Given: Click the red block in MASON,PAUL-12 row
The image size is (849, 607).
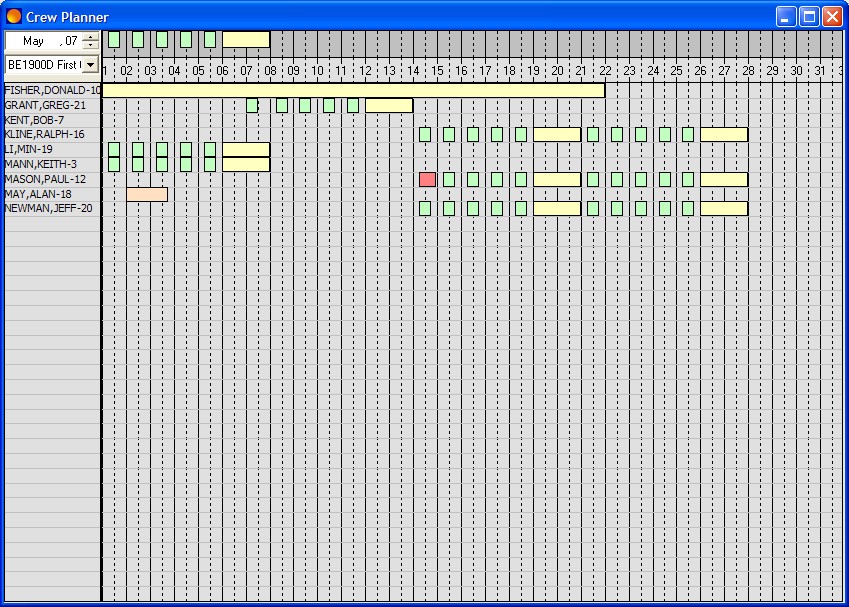Looking at the screenshot, I should 427,179.
